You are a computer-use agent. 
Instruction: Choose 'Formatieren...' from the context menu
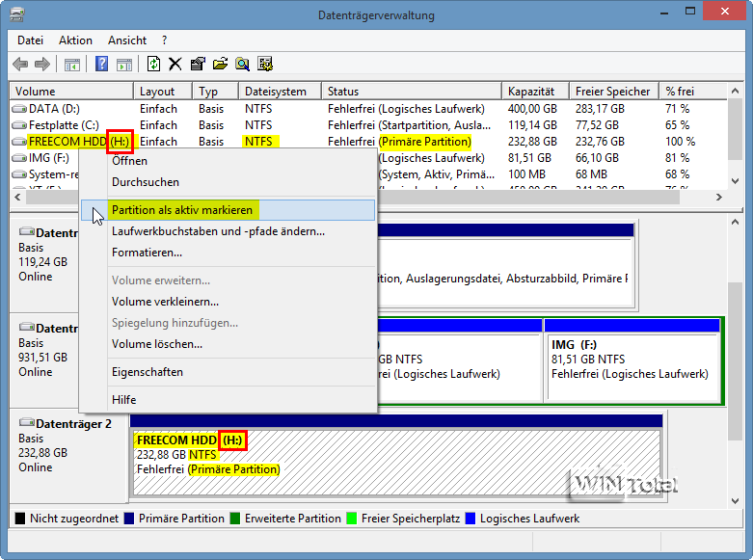pyautogui.click(x=147, y=253)
